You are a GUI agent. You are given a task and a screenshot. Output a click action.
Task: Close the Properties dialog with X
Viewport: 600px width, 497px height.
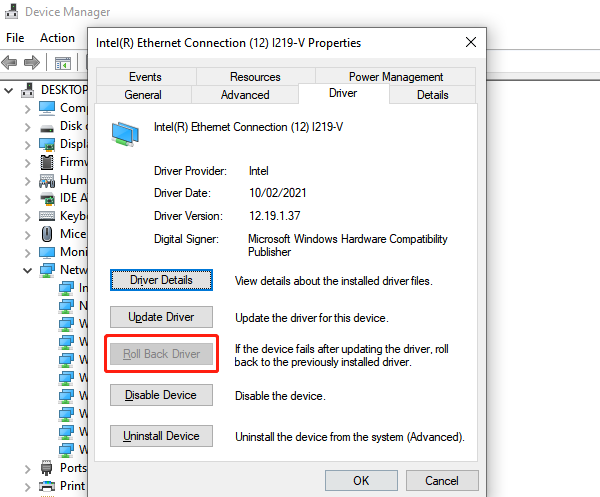[x=471, y=42]
